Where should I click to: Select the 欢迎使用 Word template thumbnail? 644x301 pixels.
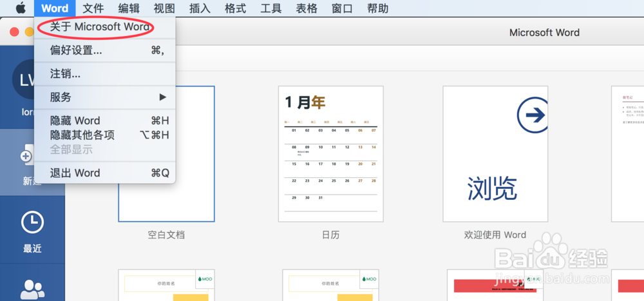coord(495,154)
